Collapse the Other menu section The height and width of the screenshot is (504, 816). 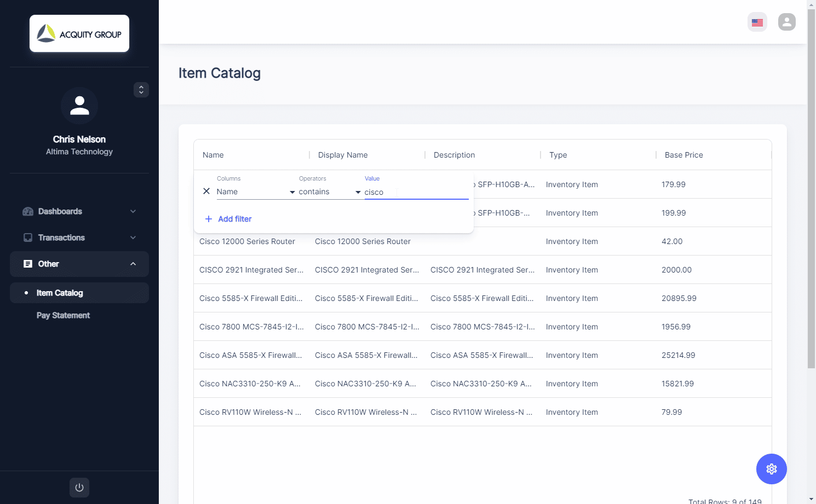tap(79, 264)
